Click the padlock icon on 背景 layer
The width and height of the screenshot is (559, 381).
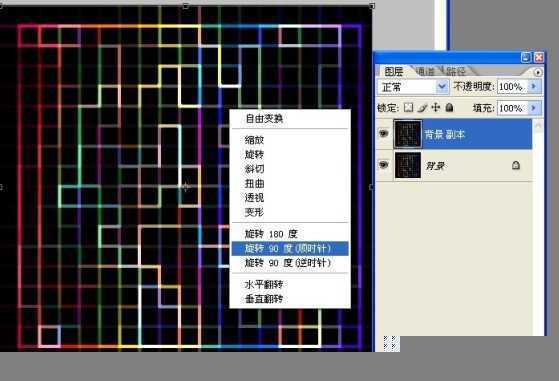[x=516, y=165]
